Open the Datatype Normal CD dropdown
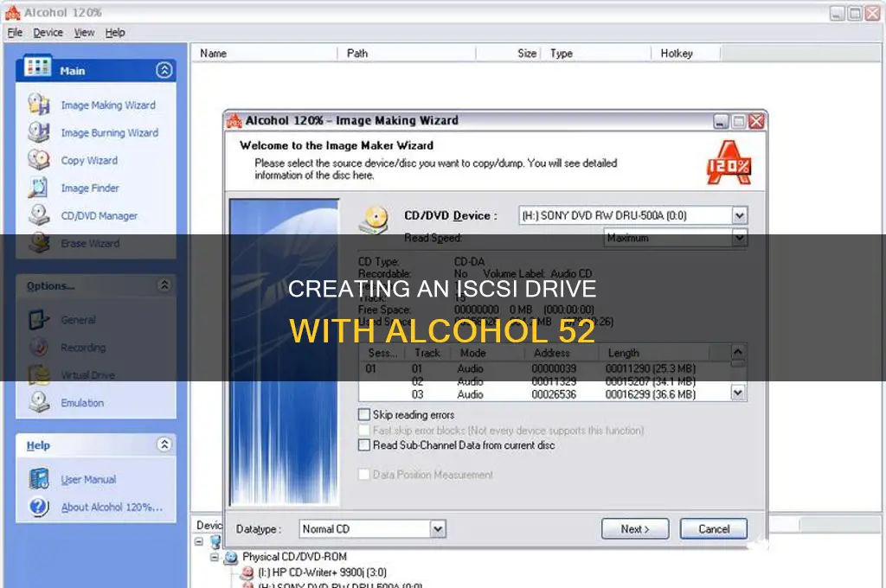This screenshot has height=588, width=886. click(x=438, y=529)
